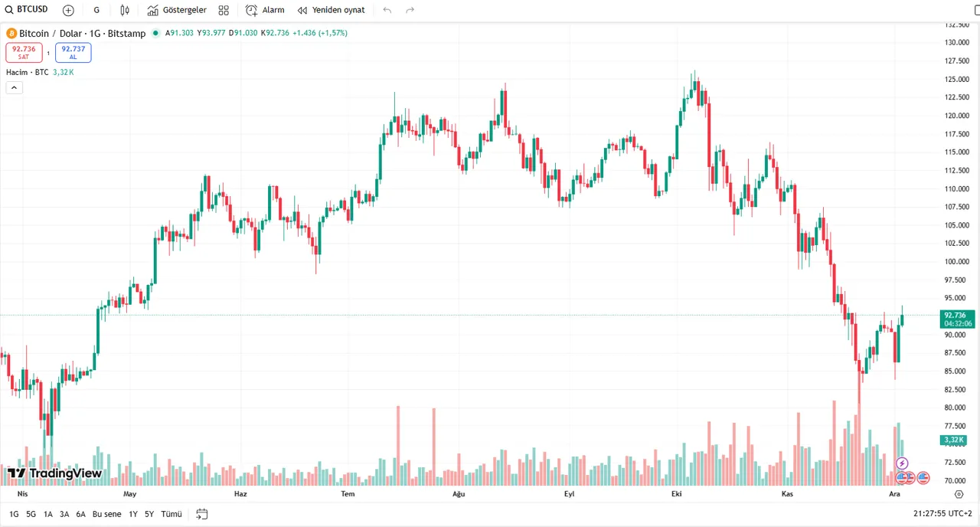Open the interval dropdown labeled G

(96, 10)
